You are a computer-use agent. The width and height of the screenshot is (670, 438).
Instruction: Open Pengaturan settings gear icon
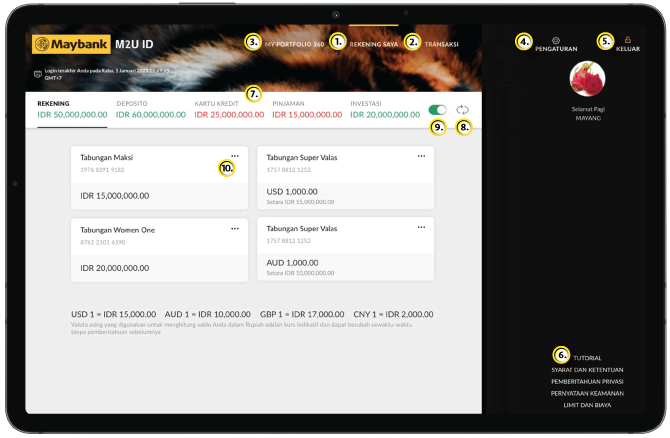556,41
